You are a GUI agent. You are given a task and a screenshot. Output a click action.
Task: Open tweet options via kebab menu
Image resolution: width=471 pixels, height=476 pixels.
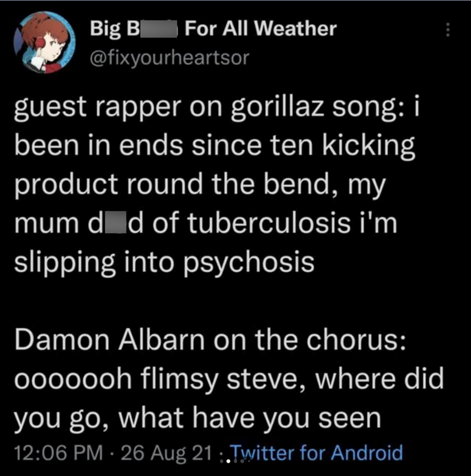(449, 29)
